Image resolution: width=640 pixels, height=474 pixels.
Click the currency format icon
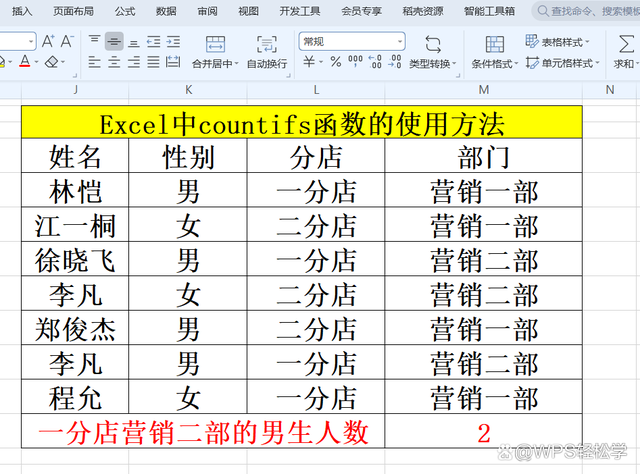[x=310, y=63]
